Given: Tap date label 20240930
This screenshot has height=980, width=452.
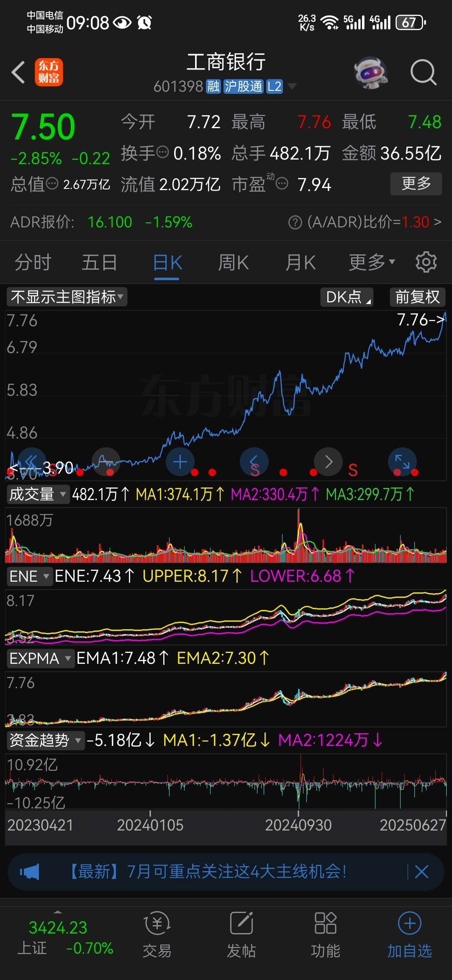Looking at the screenshot, I should tap(298, 825).
